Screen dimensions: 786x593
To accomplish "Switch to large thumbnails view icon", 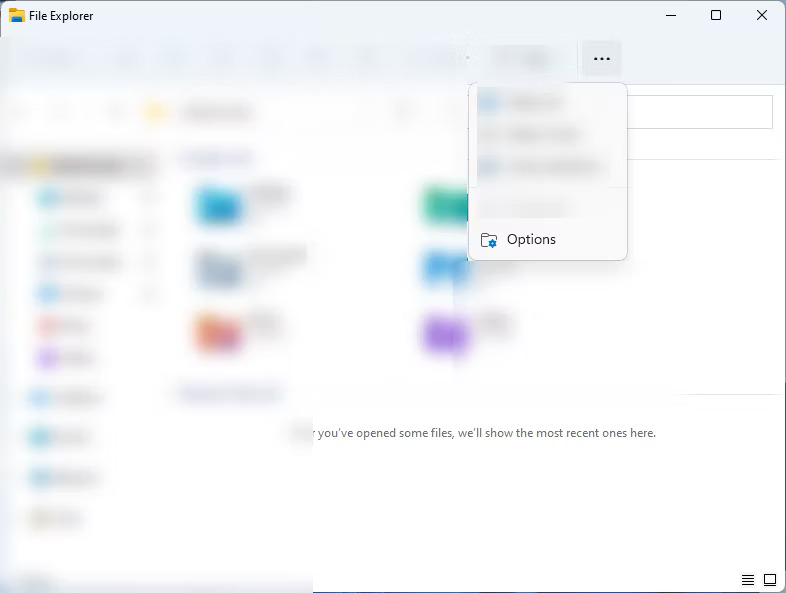I will click(769, 580).
